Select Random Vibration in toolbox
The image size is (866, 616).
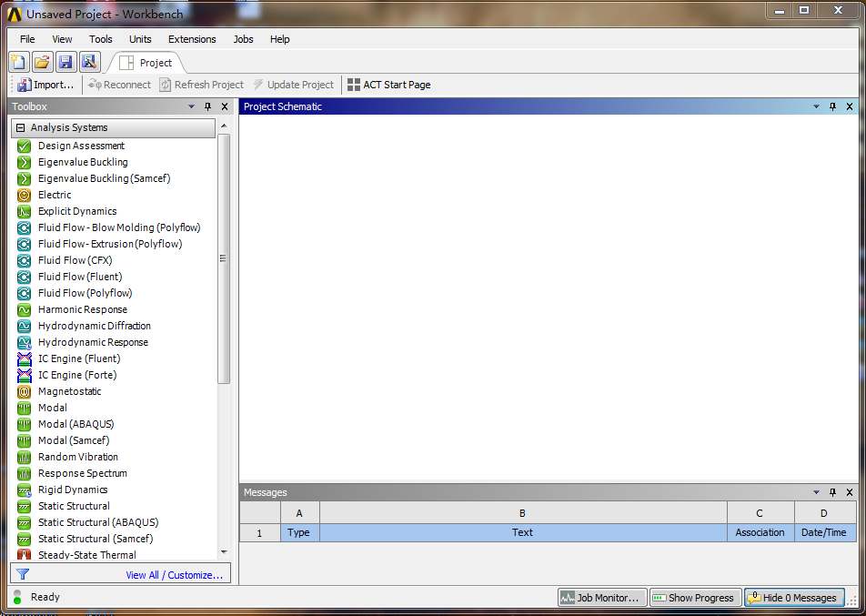click(x=78, y=457)
